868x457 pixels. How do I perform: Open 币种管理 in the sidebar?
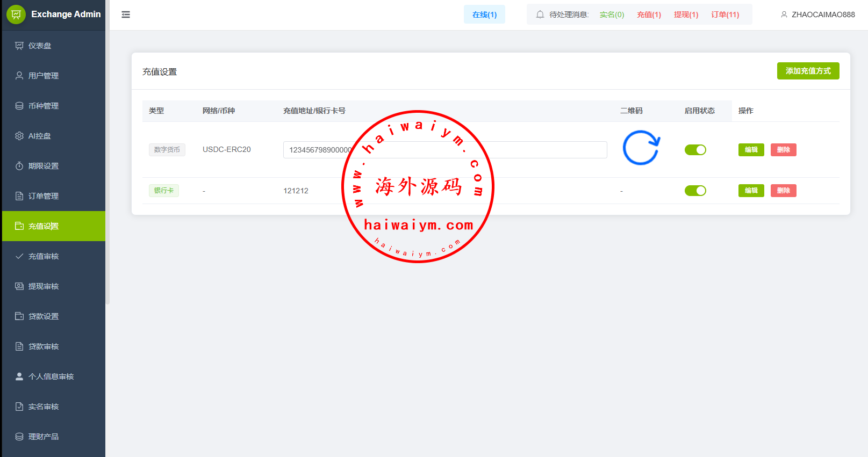pyautogui.click(x=44, y=106)
